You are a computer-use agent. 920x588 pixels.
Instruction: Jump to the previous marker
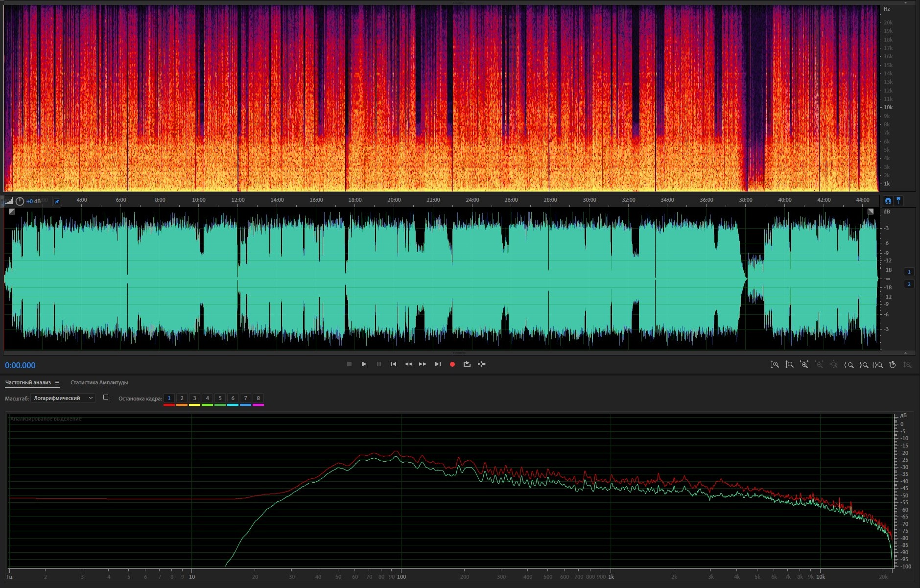point(393,364)
